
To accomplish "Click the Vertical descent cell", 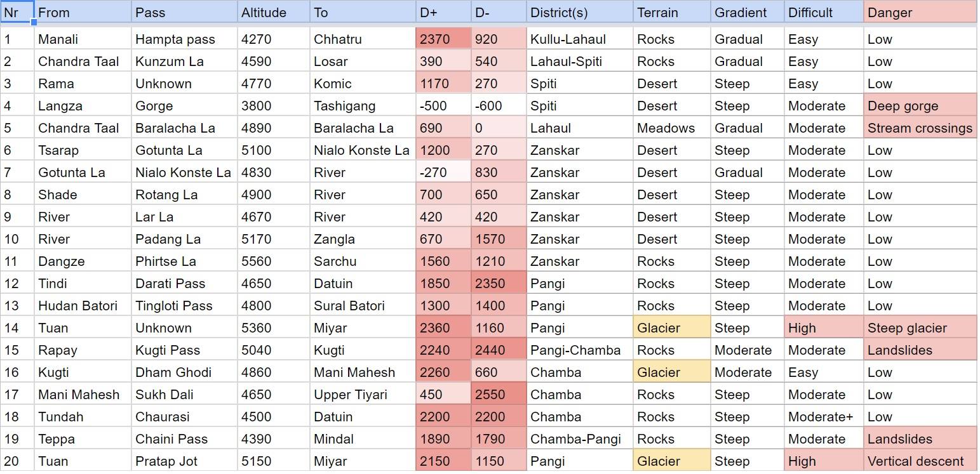I will [x=920, y=461].
